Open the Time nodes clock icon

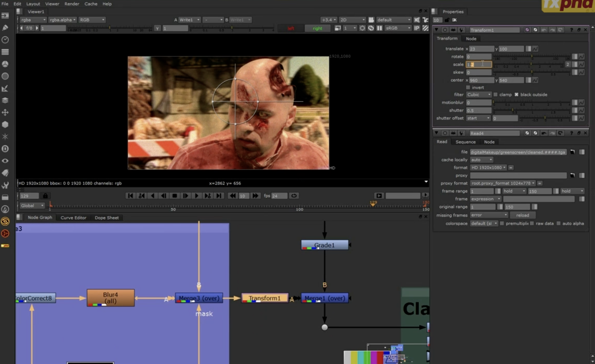click(x=5, y=40)
